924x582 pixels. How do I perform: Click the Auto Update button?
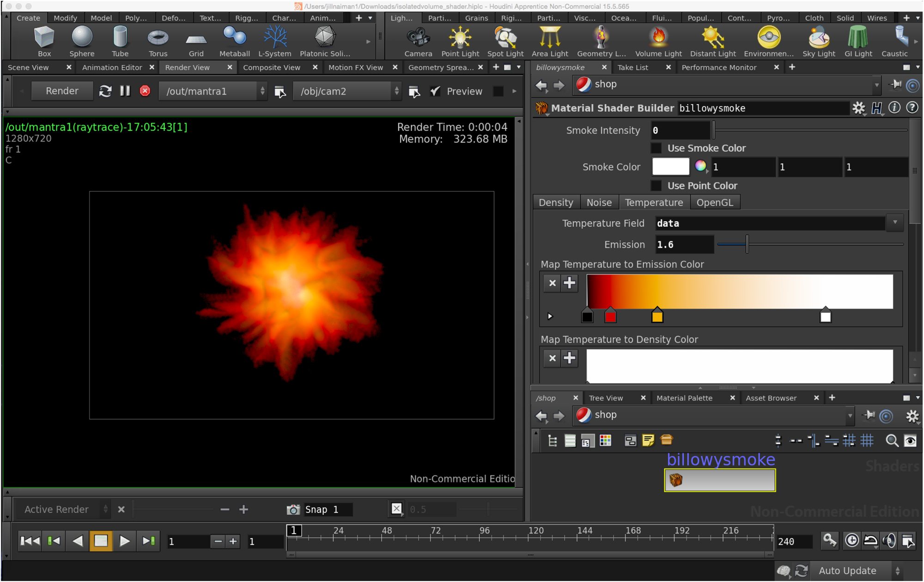click(847, 570)
